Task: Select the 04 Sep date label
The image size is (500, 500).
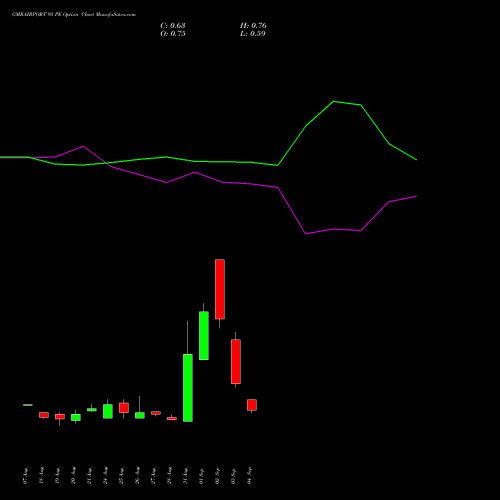Action: click(x=249, y=476)
